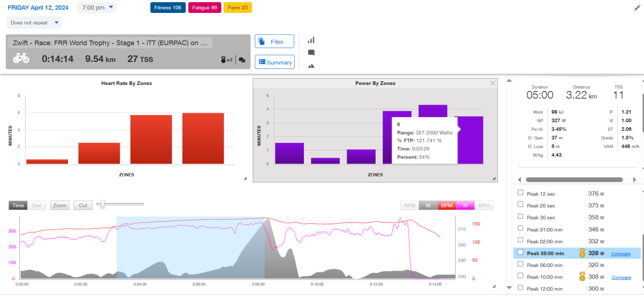This screenshot has height=296, width=644.
Task: Toggle the BPM heart rate series
Action: [x=446, y=205]
